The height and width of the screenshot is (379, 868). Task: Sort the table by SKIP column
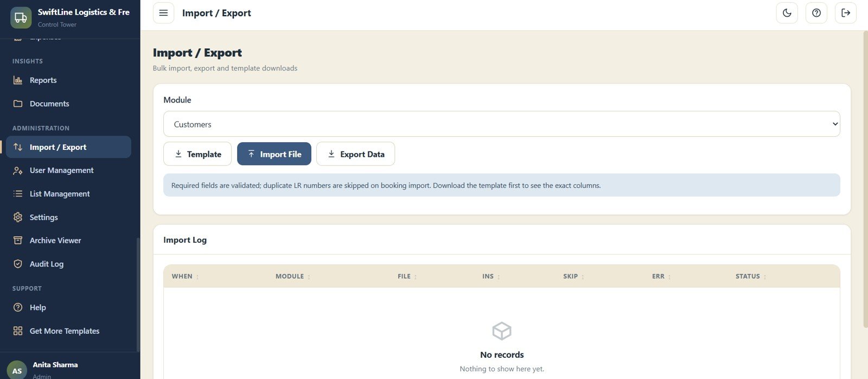click(x=573, y=276)
